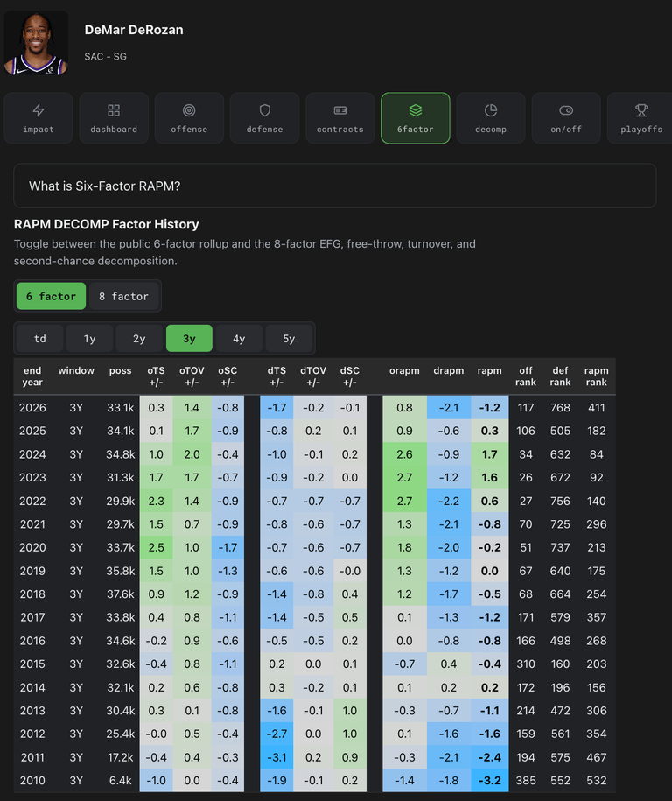Click the dashboard grid icon
This screenshot has width=672, height=801.
click(114, 110)
